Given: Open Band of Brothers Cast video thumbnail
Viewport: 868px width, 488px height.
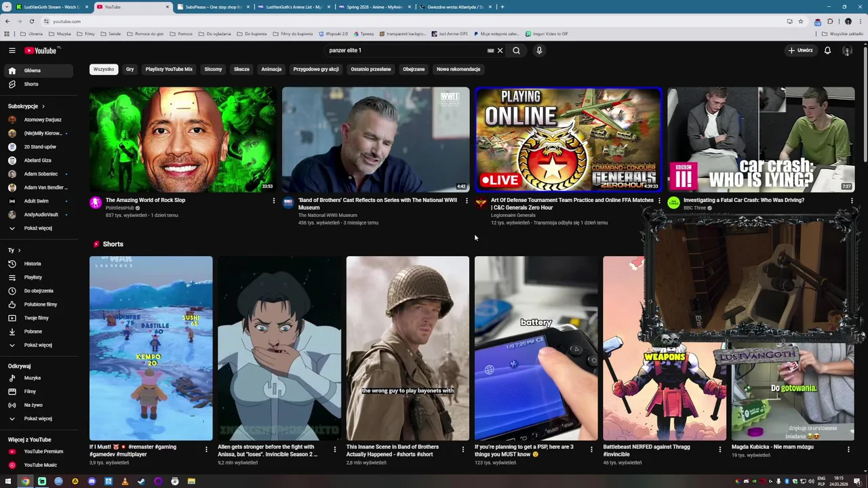Looking at the screenshot, I should [x=376, y=140].
